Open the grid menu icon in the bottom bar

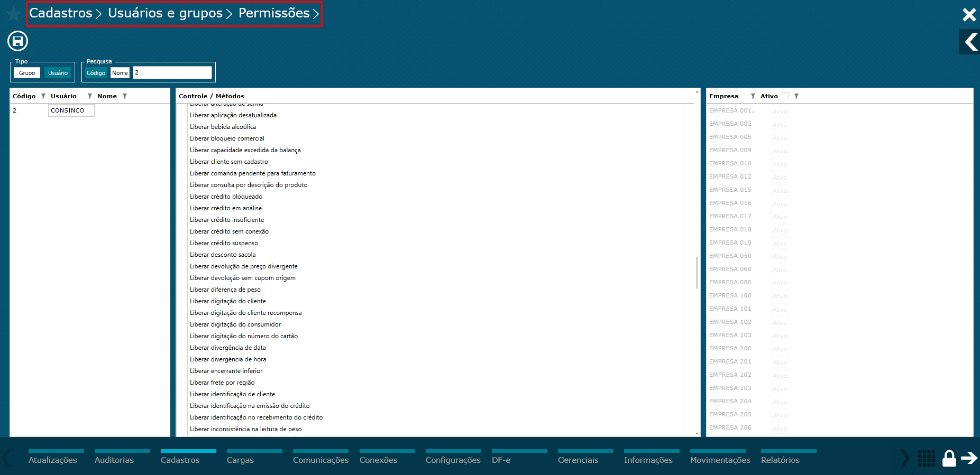927,458
